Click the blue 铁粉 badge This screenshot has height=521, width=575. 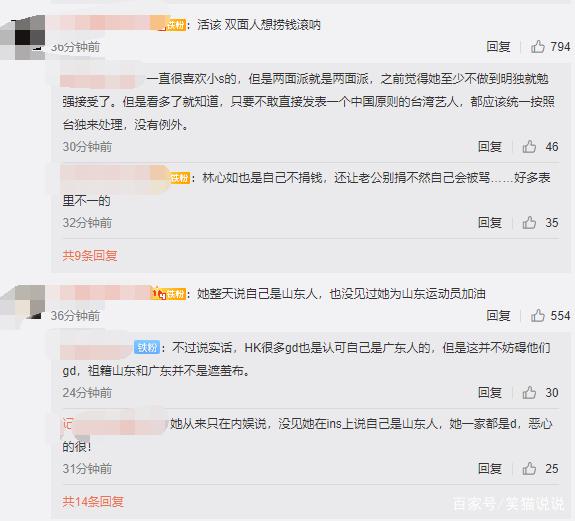point(147,347)
